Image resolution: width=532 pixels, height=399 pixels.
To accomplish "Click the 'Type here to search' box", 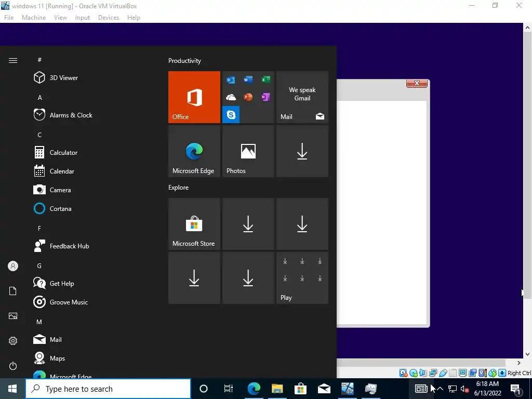I will tap(108, 389).
